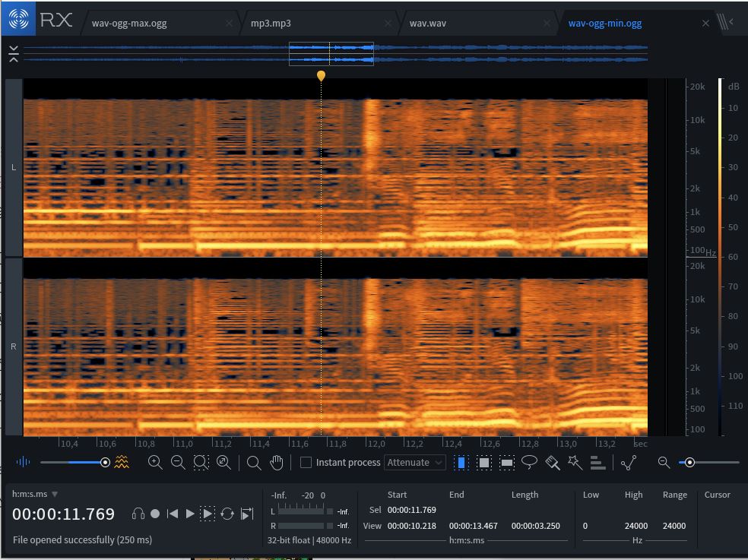Activate the Brush selection tool
The width and height of the screenshot is (748, 560).
tap(553, 462)
